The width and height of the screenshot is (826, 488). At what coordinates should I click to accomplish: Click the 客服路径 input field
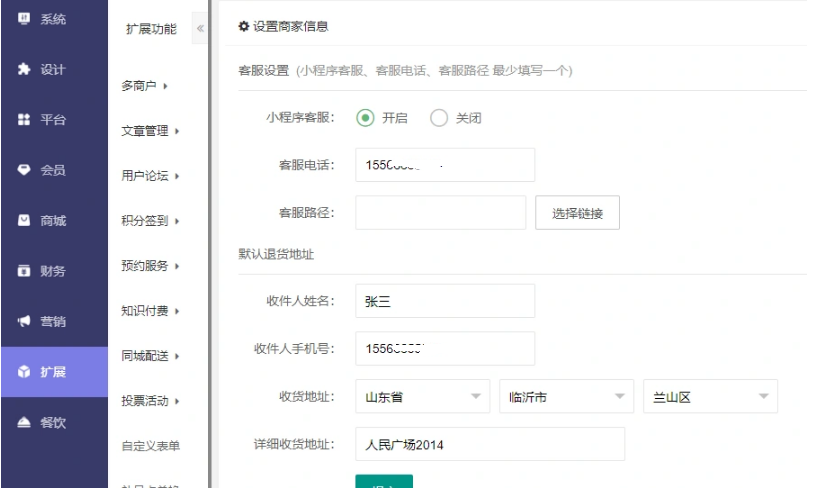[x=440, y=213]
